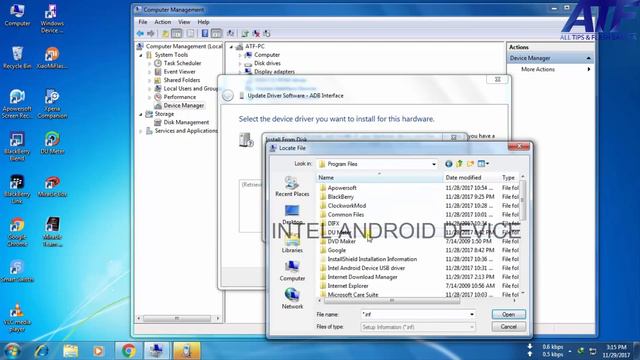Collapse the ATF-PC root node

[x=231, y=47]
